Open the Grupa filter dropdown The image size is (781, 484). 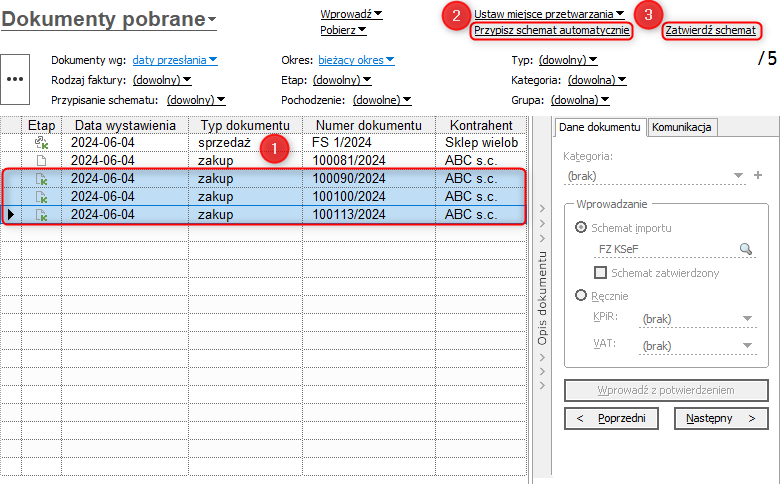pos(580,100)
